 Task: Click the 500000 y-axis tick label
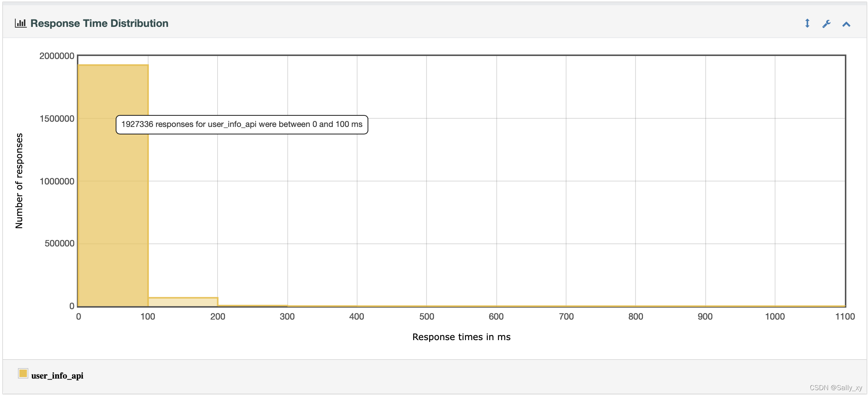tap(59, 243)
